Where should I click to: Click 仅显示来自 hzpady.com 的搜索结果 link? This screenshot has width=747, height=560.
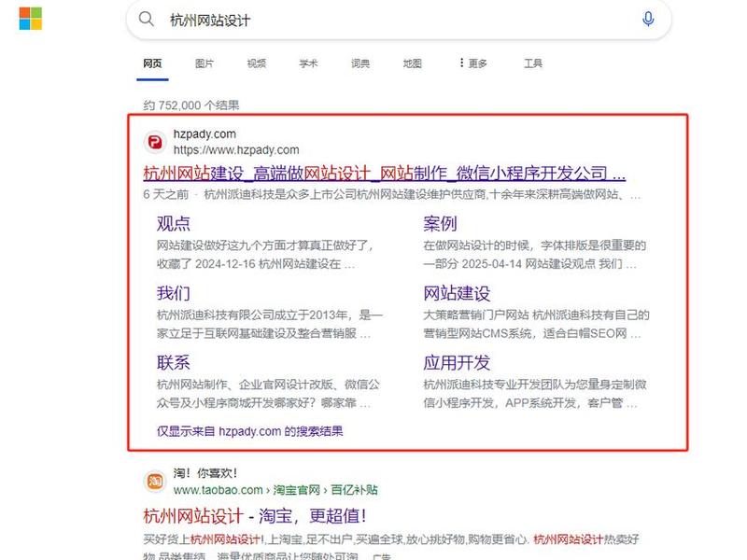pos(249,431)
